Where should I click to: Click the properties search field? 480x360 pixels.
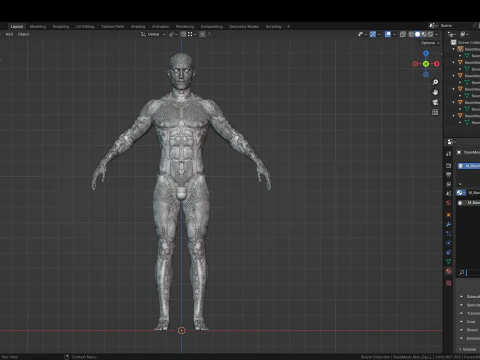click(x=469, y=273)
